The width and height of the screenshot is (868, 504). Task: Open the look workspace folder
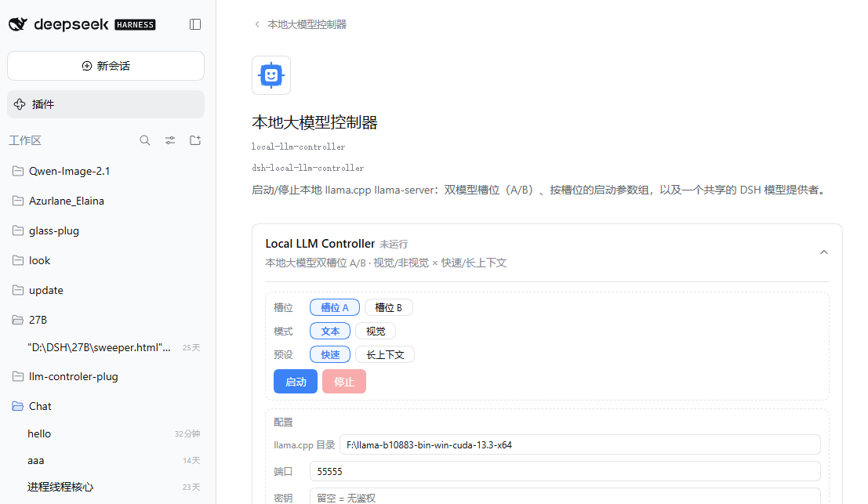point(106,260)
